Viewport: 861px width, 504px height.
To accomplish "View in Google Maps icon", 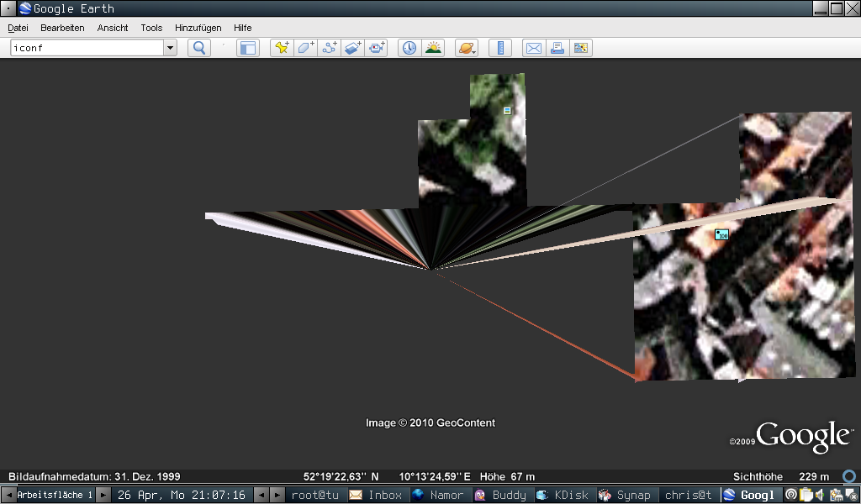I will [x=580, y=48].
